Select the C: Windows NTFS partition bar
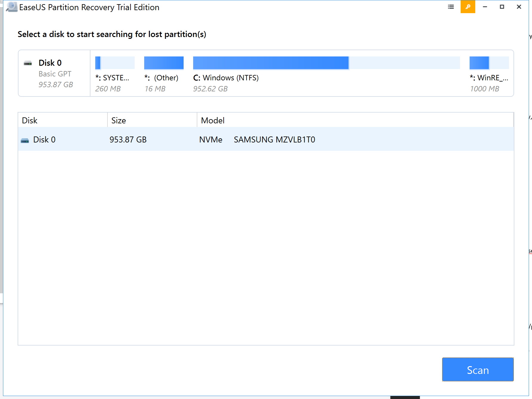The width and height of the screenshot is (532, 399). 327,63
